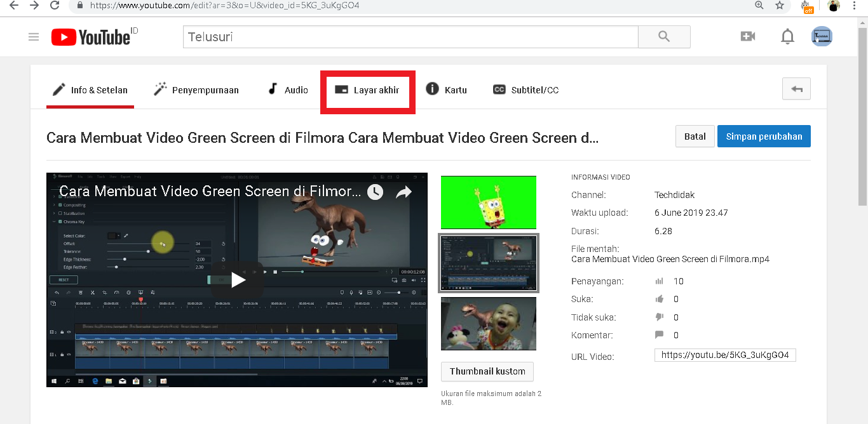Screen dimensions: 868x424
Task: Click the Simpan perubahan button
Action: (764, 136)
